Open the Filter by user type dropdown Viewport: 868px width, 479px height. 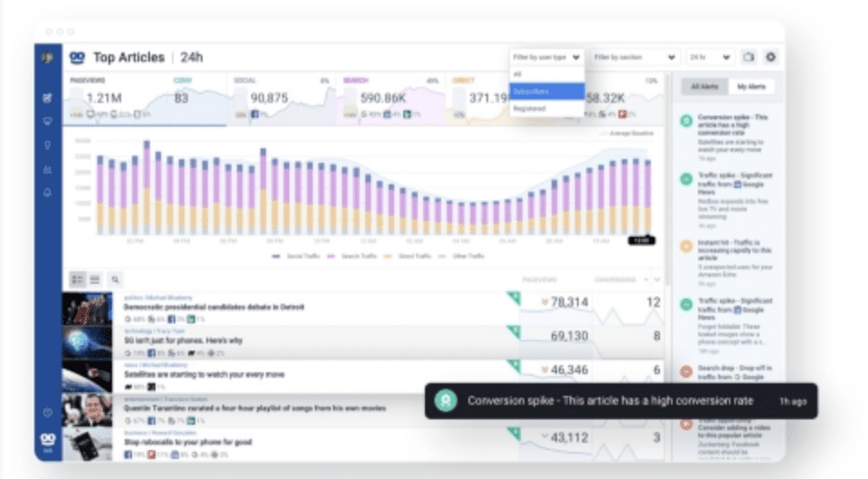point(546,57)
